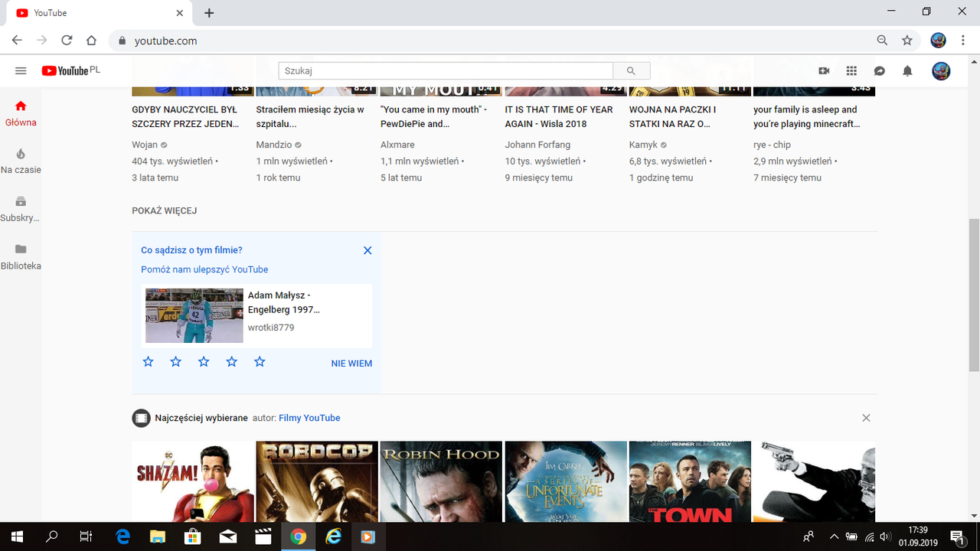Click into the Szukaj search field
The width and height of the screenshot is (980, 551).
pyautogui.click(x=446, y=70)
